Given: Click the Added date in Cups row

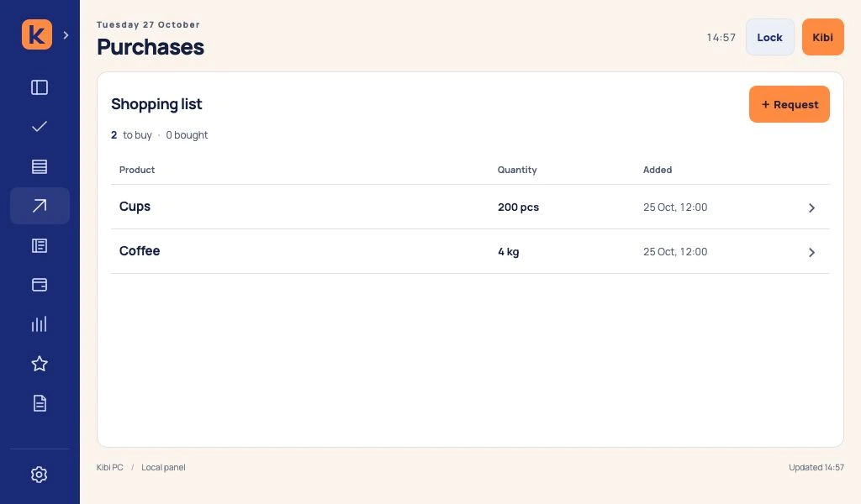Looking at the screenshot, I should [675, 207].
